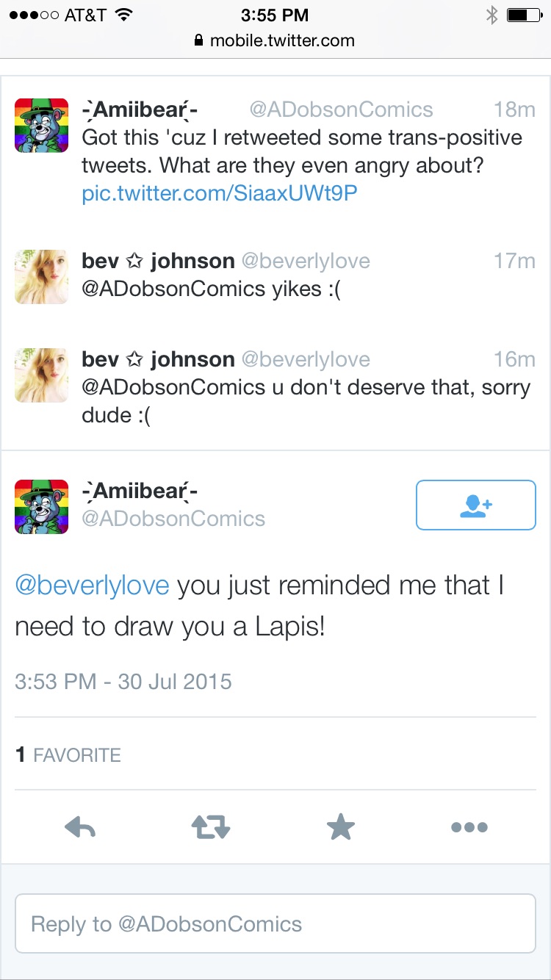The image size is (551, 980).
Task: Open the @beverlylove mention link
Action: click(92, 586)
